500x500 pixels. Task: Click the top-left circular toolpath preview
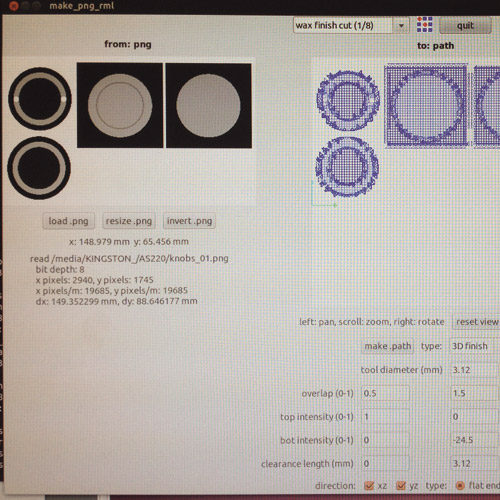click(x=348, y=100)
